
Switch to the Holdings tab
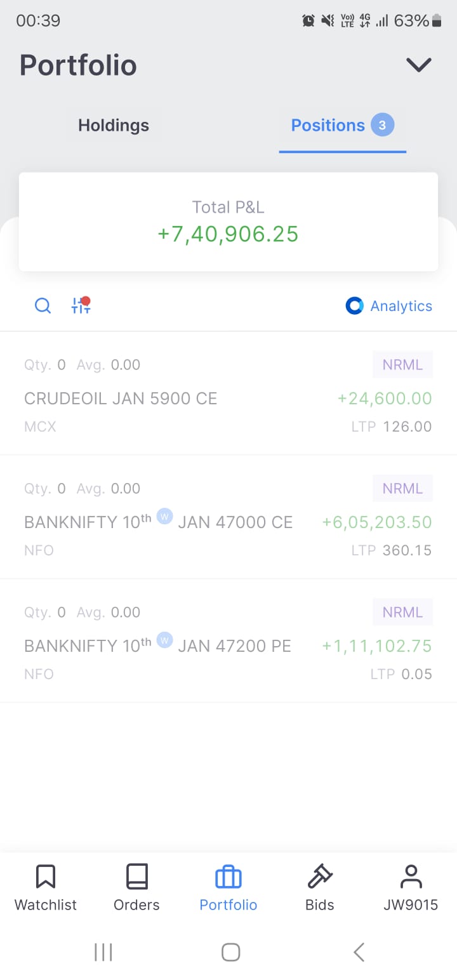(x=114, y=125)
